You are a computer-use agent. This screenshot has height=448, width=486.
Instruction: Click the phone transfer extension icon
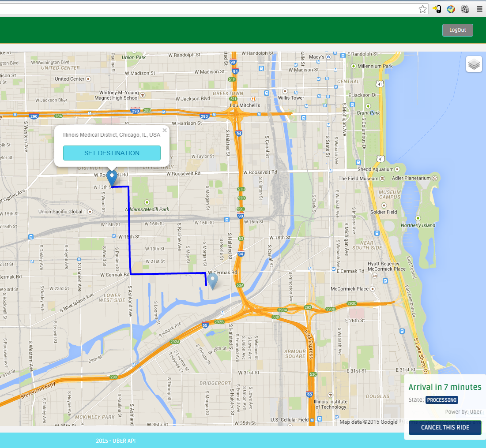[x=437, y=9]
